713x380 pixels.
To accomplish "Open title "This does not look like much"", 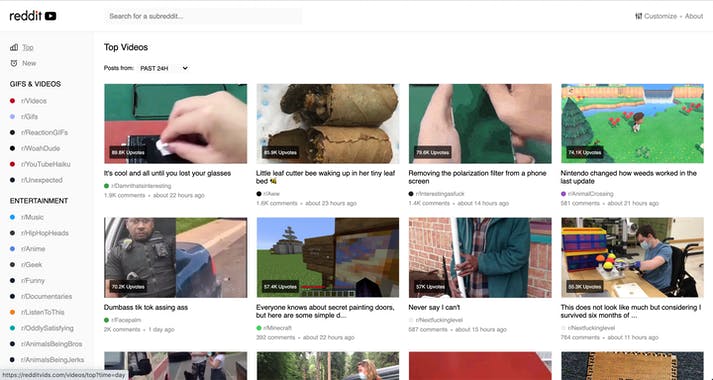I will coord(631,311).
